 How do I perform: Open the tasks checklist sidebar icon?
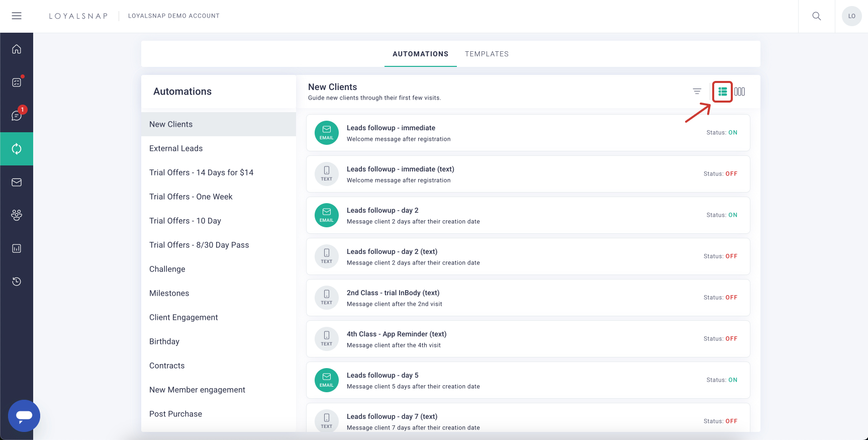coord(17,82)
